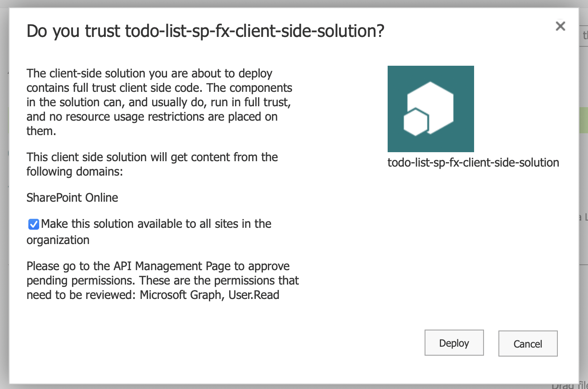
Task: Click the API Management Page permissions notice
Action: pyautogui.click(x=163, y=280)
